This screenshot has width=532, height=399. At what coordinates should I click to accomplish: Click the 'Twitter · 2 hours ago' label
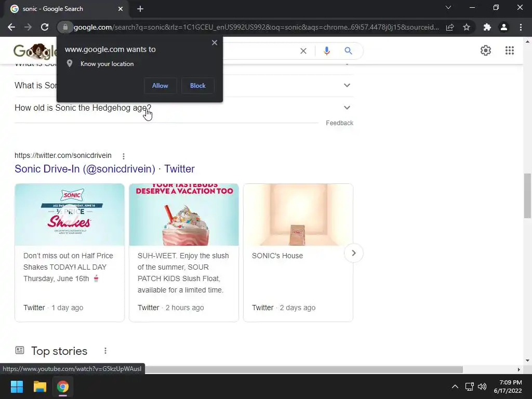tap(170, 308)
